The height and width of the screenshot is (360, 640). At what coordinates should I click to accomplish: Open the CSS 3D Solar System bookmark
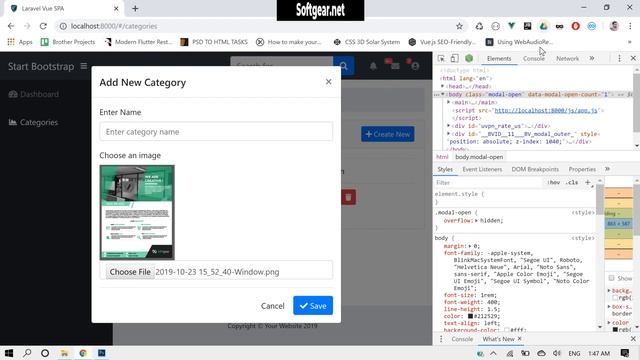point(367,42)
